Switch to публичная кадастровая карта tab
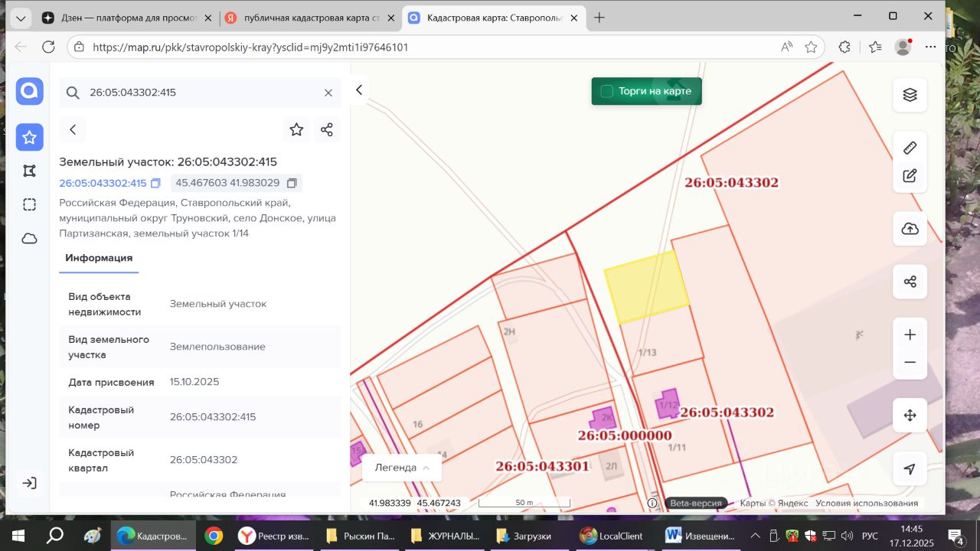980x551 pixels. click(311, 18)
